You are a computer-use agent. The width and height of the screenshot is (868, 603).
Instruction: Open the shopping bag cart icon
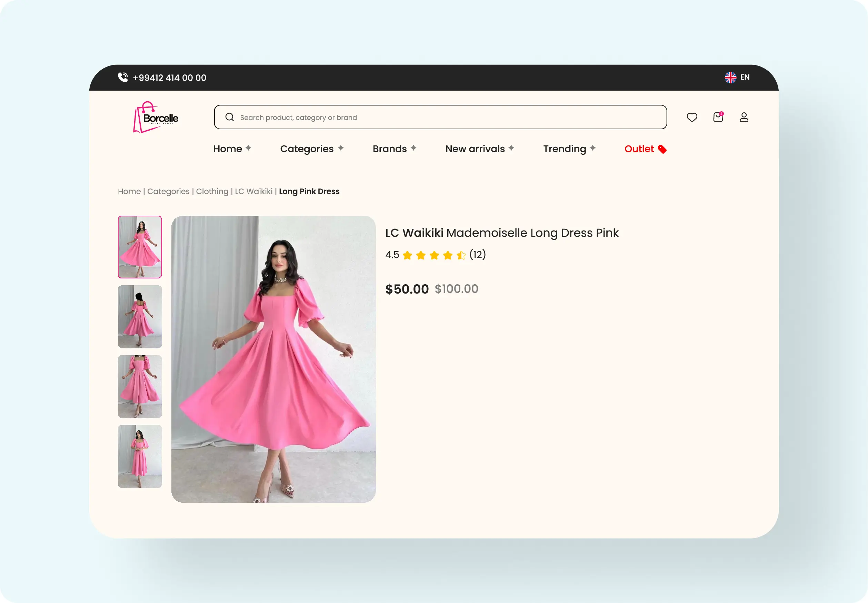[x=718, y=117]
